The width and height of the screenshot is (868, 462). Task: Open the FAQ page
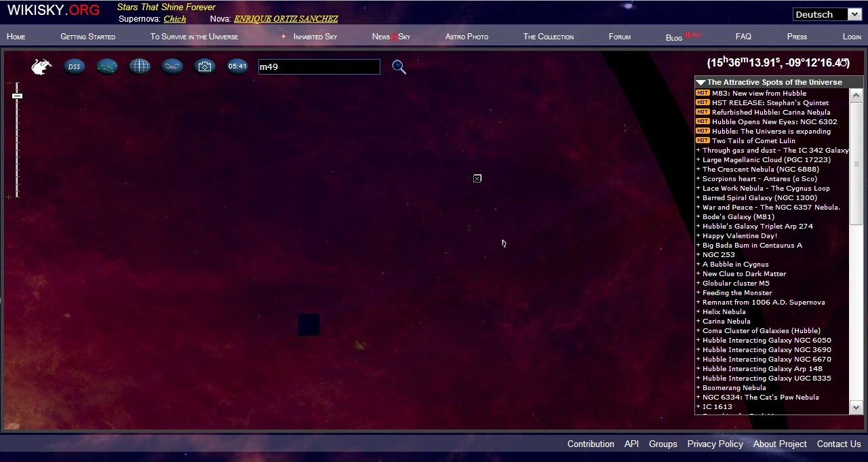coord(743,37)
